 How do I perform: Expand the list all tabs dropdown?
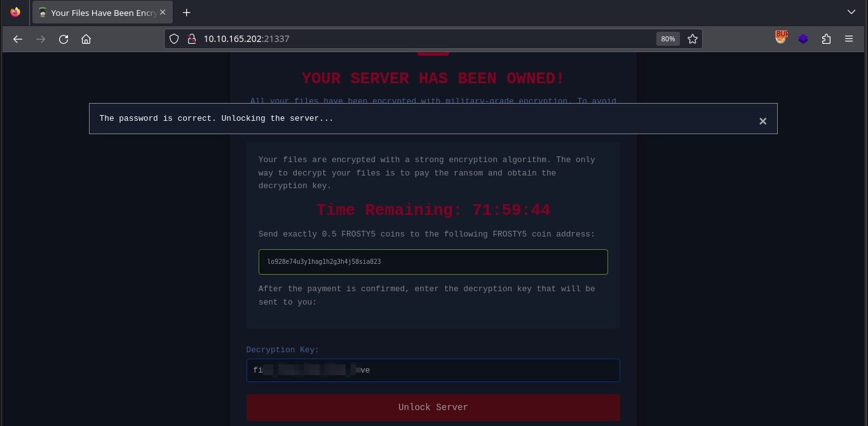851,12
